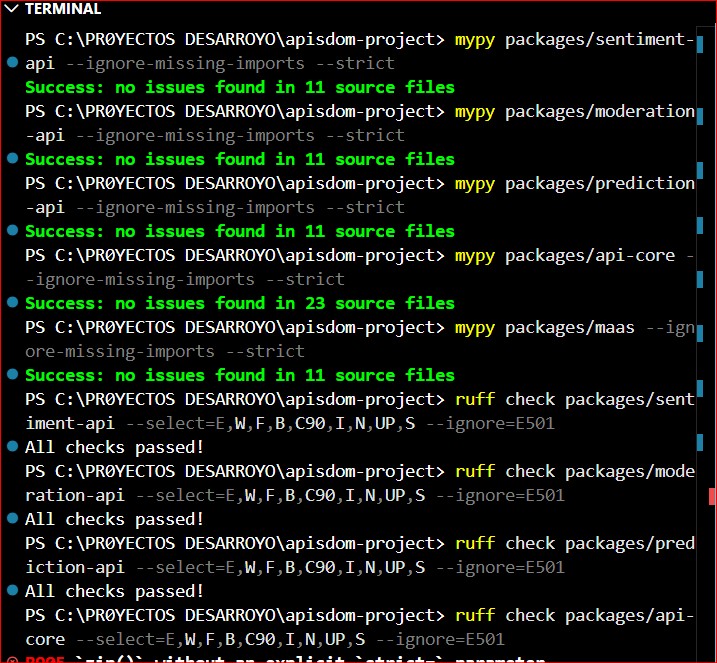Image resolution: width=717 pixels, height=663 pixels.
Task: Click '--ignore=E501' on the ration-api line
Action: (x=500, y=496)
